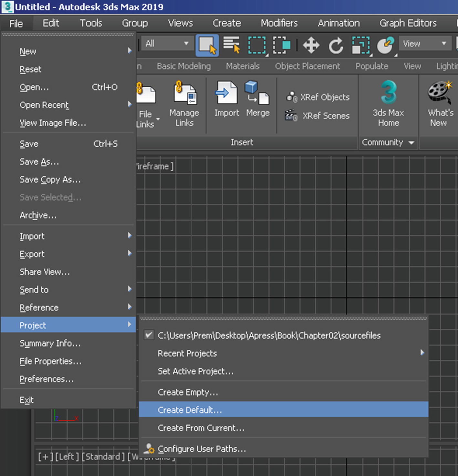Expand the New submenu
Image resolution: width=458 pixels, height=476 pixels.
click(x=130, y=51)
